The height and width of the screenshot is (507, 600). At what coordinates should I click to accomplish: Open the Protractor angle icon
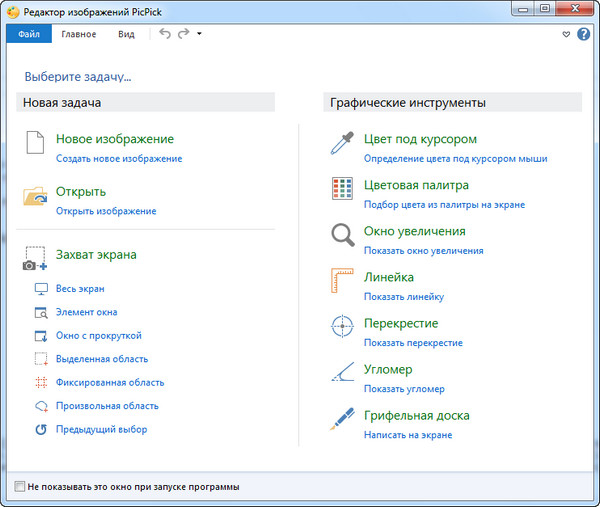343,374
